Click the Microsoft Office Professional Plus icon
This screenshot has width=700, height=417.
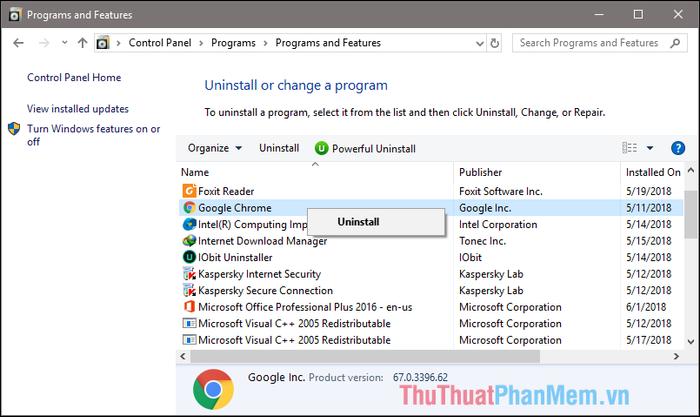click(x=189, y=307)
